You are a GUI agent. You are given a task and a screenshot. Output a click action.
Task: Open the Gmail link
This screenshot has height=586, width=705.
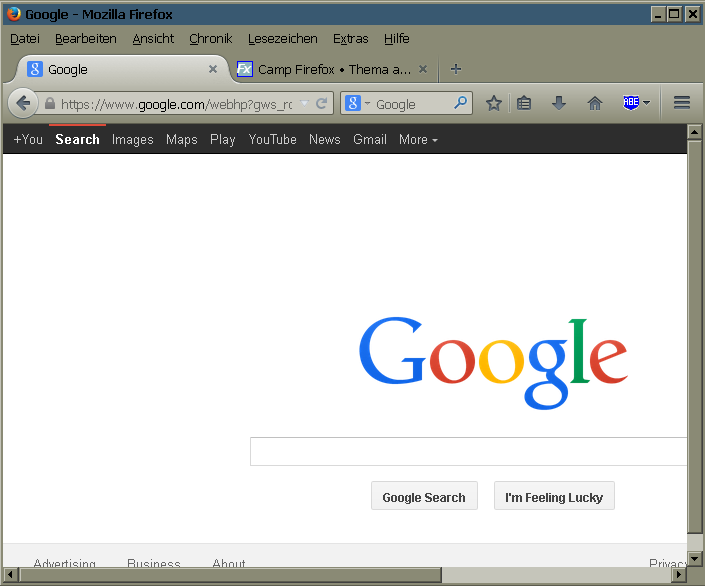(x=370, y=139)
